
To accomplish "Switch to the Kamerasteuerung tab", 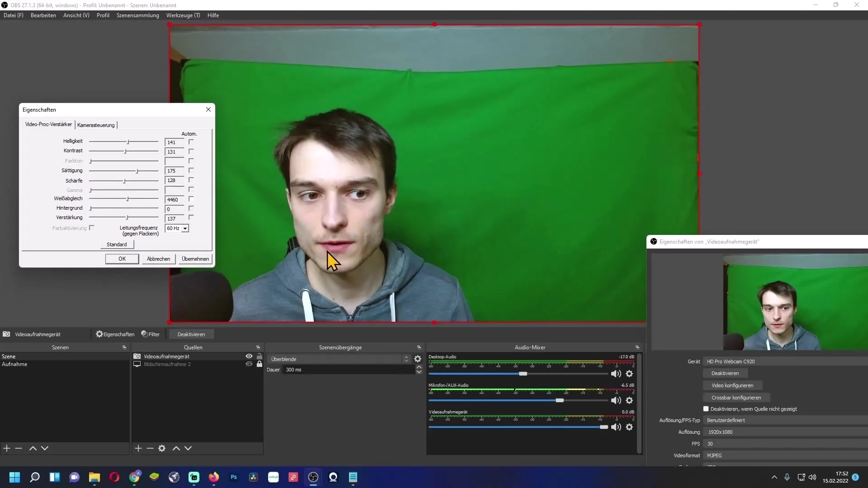I will (96, 125).
